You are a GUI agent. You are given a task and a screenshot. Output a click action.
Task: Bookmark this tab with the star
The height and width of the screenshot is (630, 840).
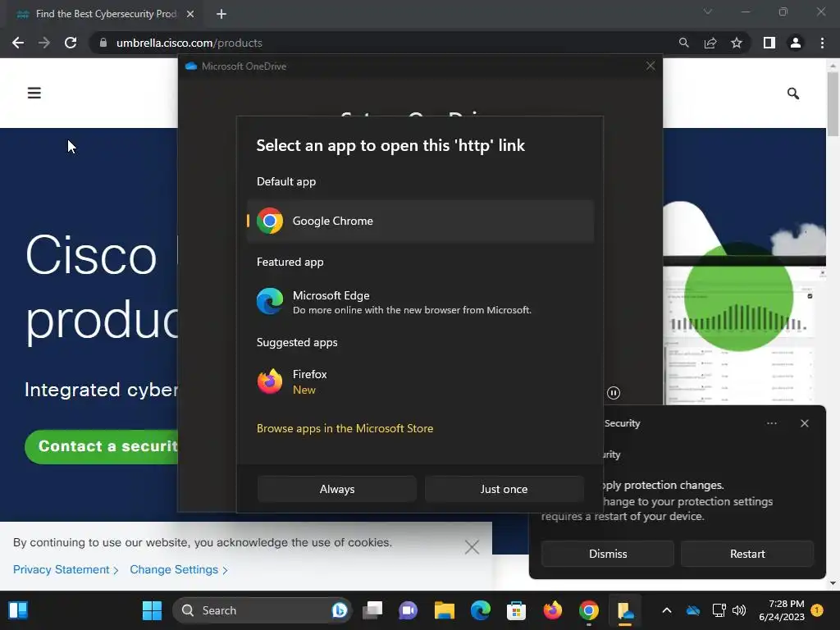click(737, 43)
